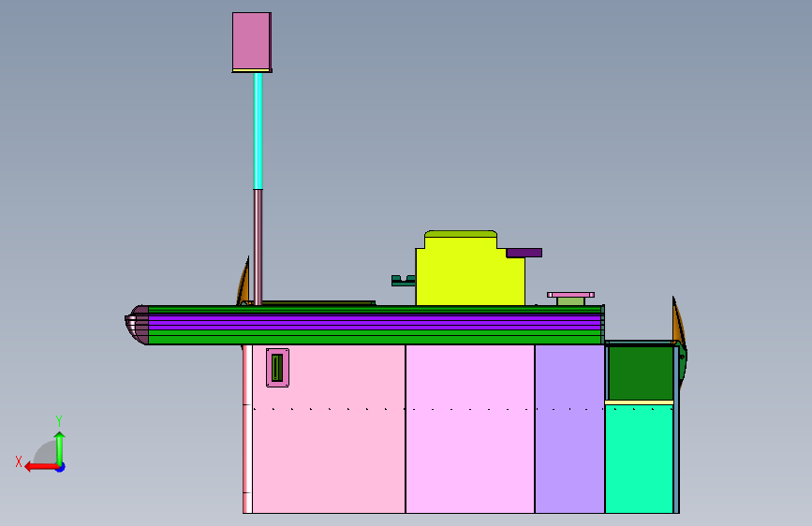
Task: Select the dark purple block on yellow housing
Action: coord(524,253)
